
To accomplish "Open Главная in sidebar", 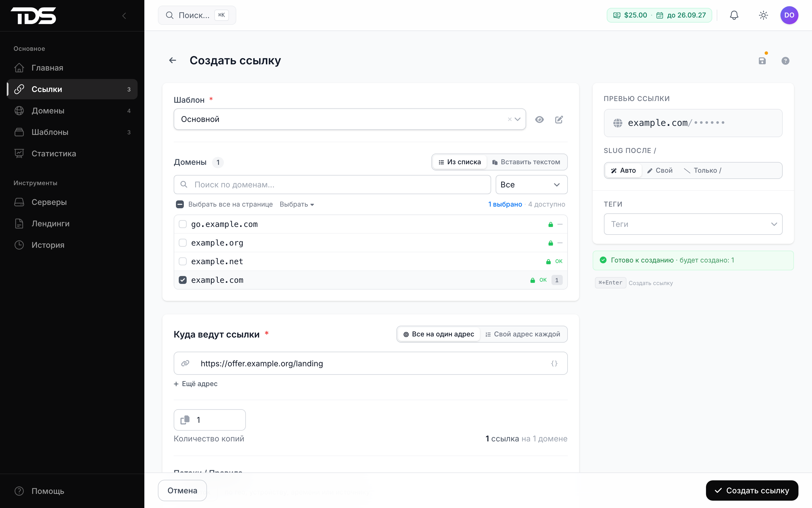I will (x=72, y=68).
